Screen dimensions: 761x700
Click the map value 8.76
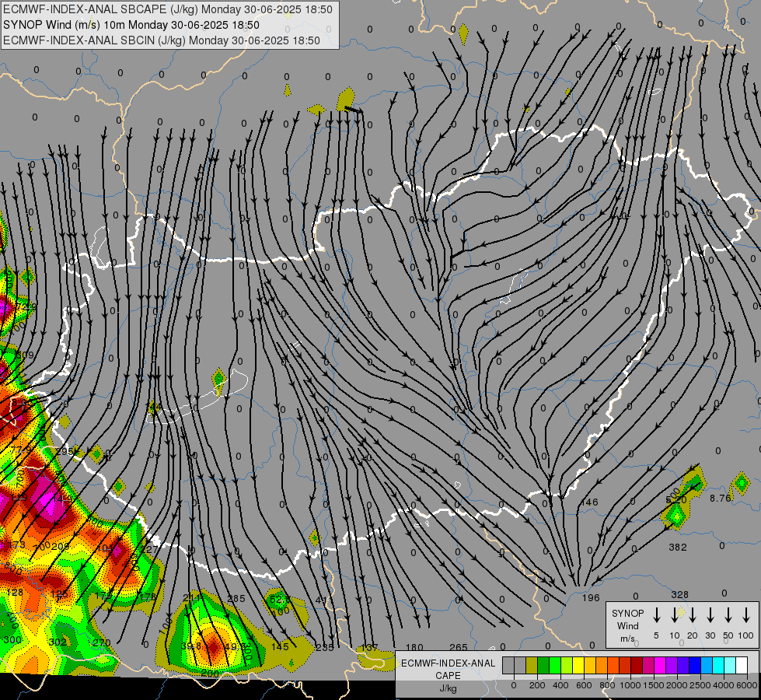(x=721, y=498)
